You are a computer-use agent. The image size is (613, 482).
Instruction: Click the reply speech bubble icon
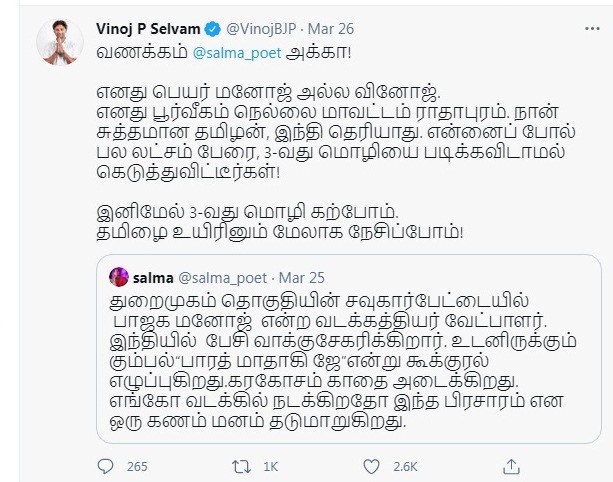[105, 466]
